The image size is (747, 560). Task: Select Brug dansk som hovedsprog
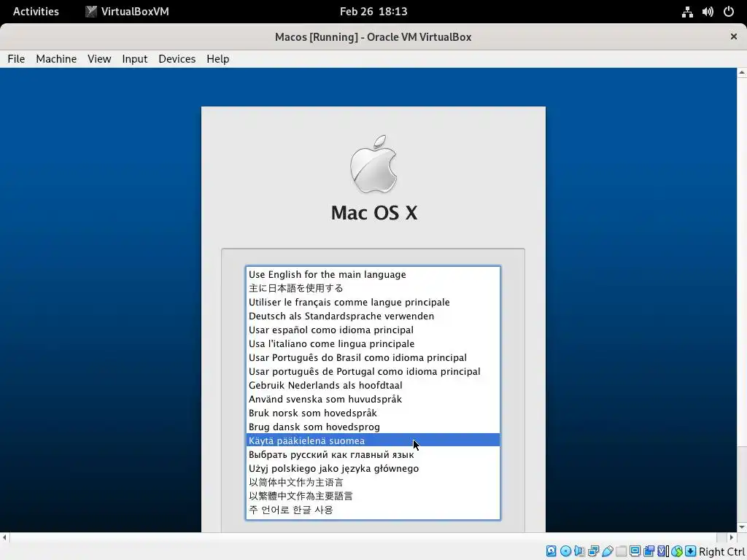pyautogui.click(x=373, y=426)
